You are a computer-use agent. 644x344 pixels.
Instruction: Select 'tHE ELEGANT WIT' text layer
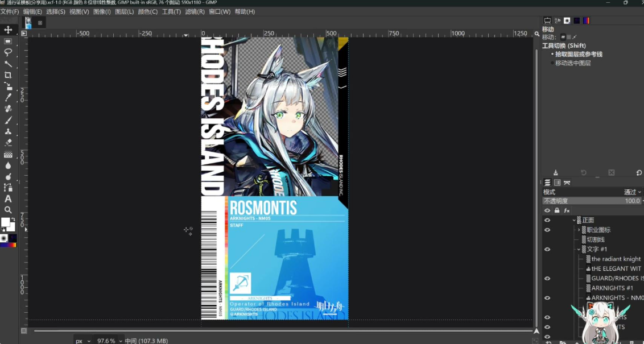616,268
